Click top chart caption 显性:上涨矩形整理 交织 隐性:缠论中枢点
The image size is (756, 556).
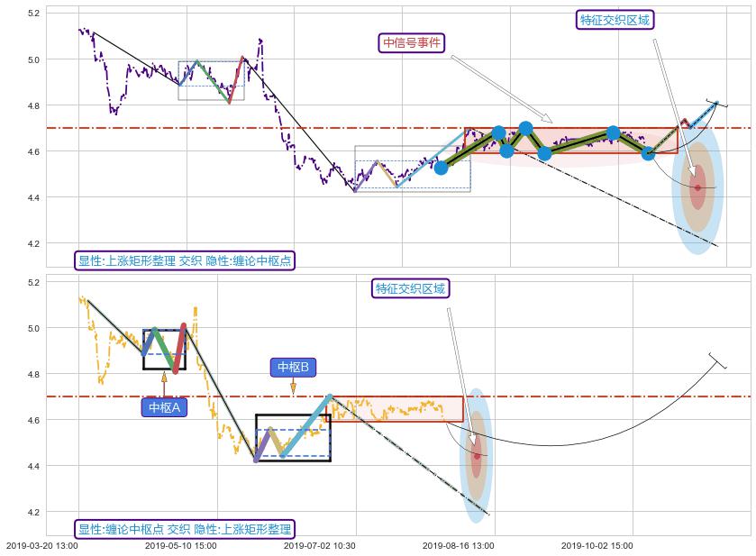click(186, 260)
